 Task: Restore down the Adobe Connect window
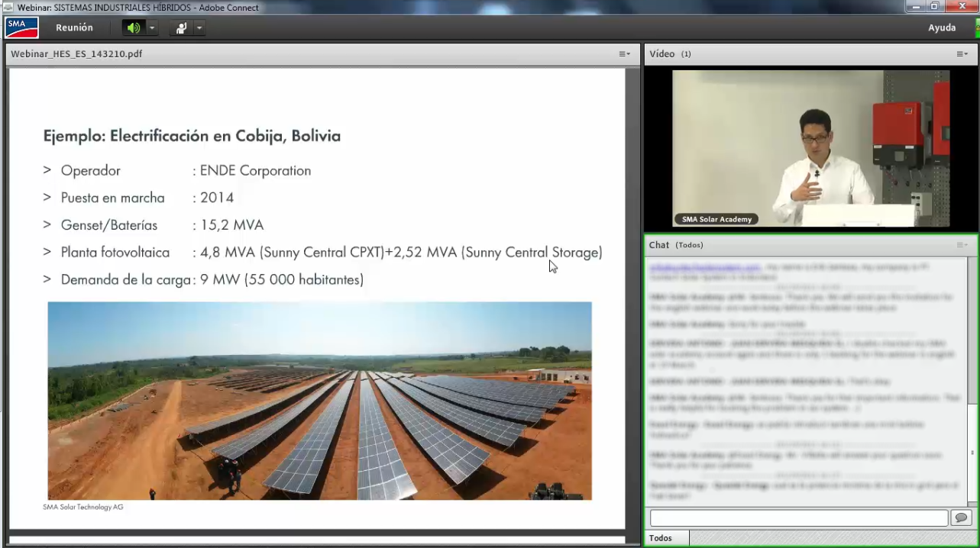934,7
